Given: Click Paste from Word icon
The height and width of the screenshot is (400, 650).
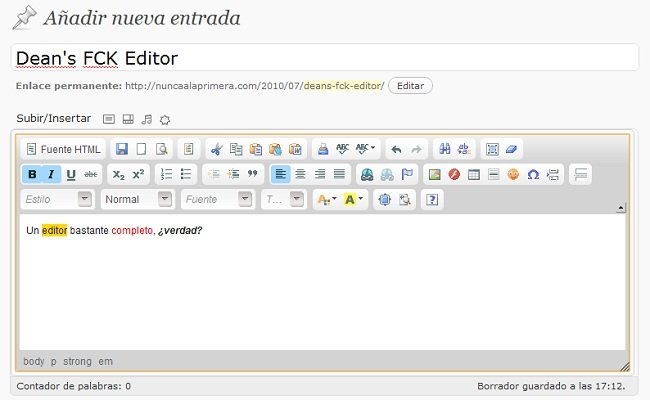Looking at the screenshot, I should point(295,149).
